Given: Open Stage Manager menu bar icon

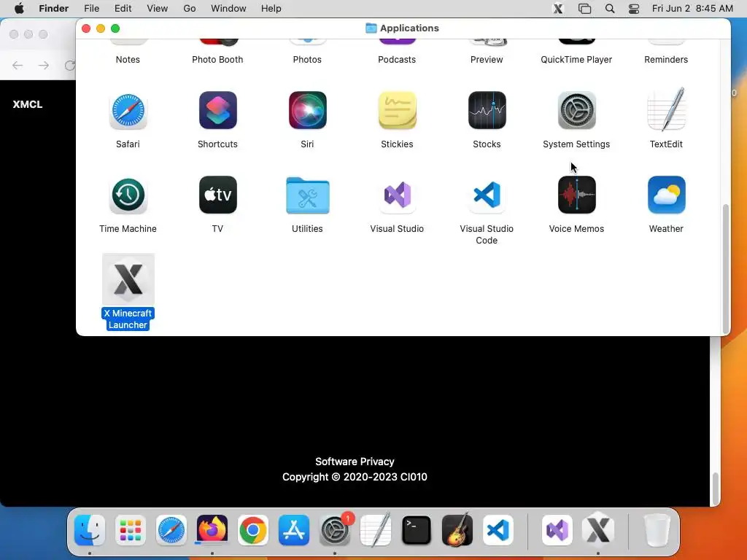Looking at the screenshot, I should (584, 9).
